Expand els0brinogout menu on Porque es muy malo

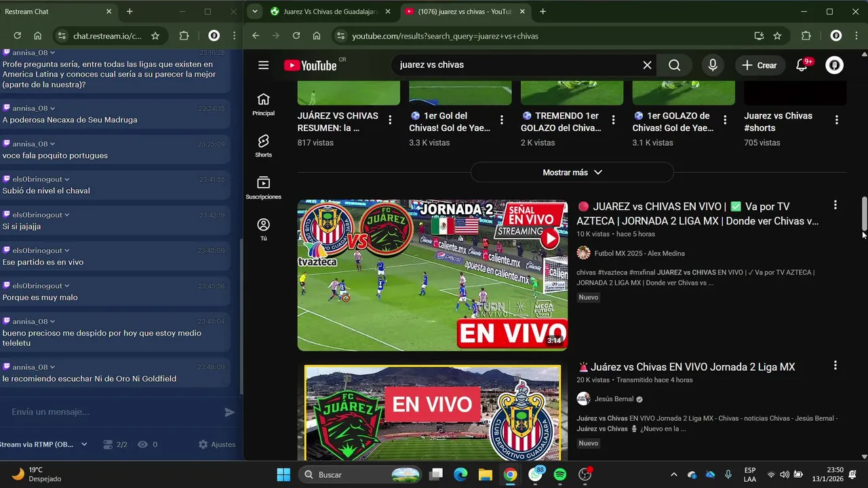[66, 286]
